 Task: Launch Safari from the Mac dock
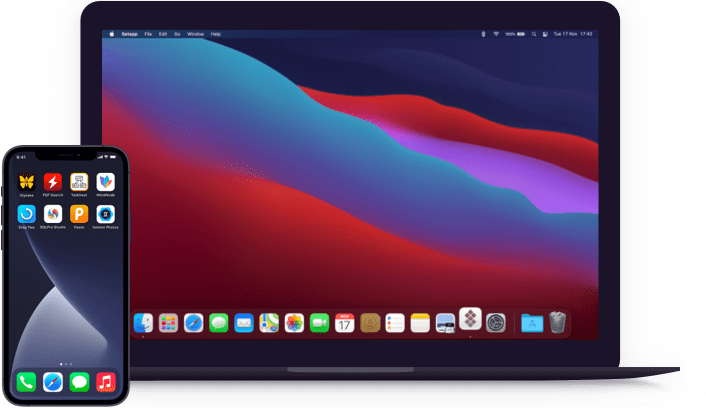coord(194,323)
